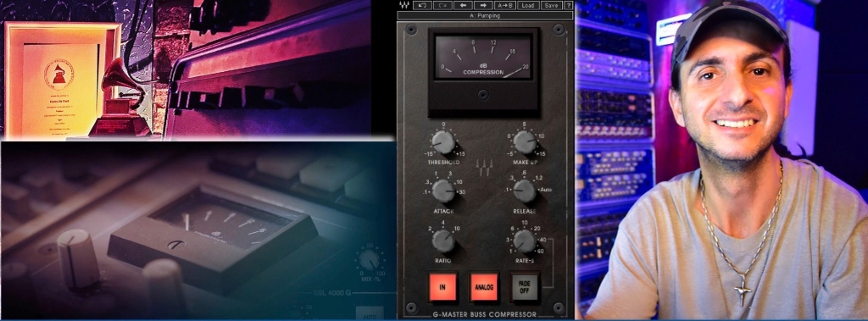Go to the next preset with the right arrow
Screen dimensions: 868x321
[482, 5]
